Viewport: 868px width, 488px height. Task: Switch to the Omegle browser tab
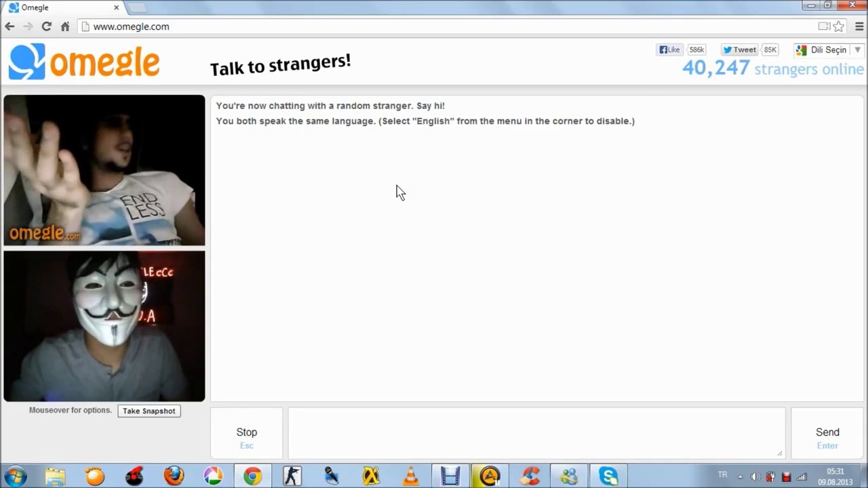click(x=62, y=7)
